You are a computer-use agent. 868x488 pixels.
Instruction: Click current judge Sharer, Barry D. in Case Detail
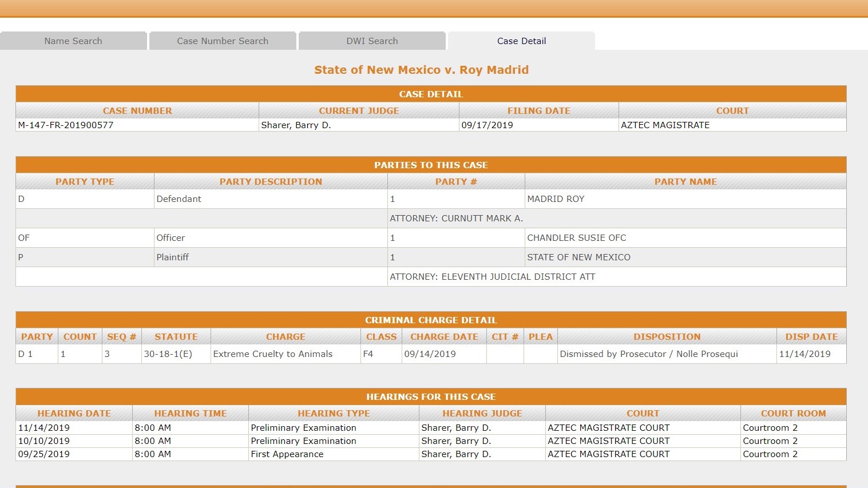[x=296, y=125]
